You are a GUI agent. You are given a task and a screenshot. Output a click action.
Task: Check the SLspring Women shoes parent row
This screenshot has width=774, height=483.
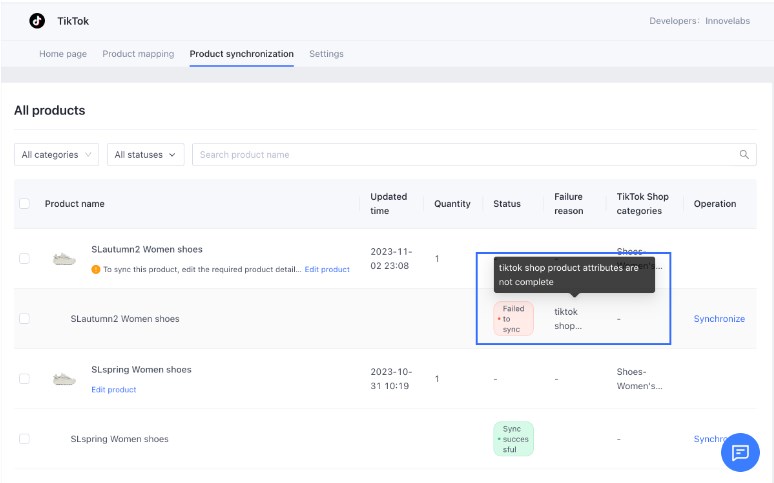[x=25, y=379]
